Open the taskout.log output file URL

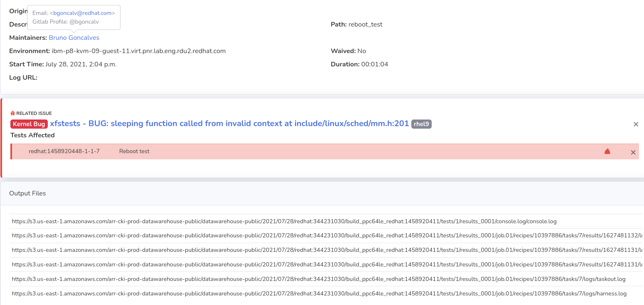point(318,279)
